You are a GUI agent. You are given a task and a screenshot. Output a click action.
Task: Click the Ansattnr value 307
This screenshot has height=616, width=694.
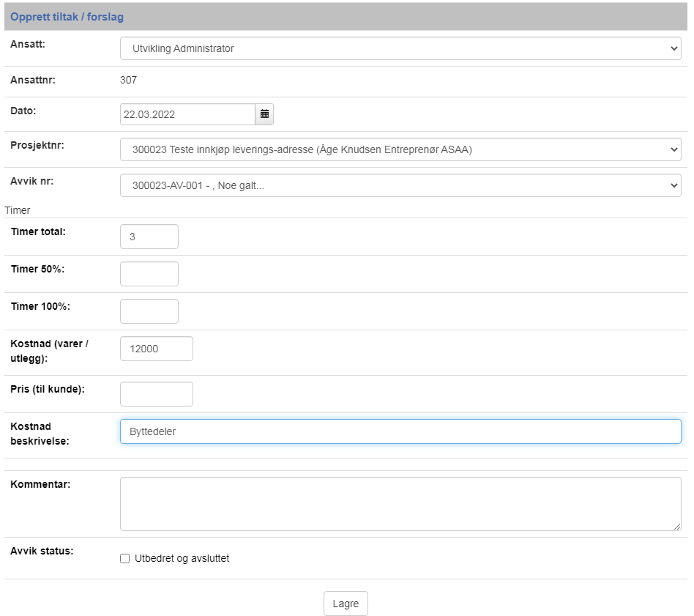pos(128,80)
